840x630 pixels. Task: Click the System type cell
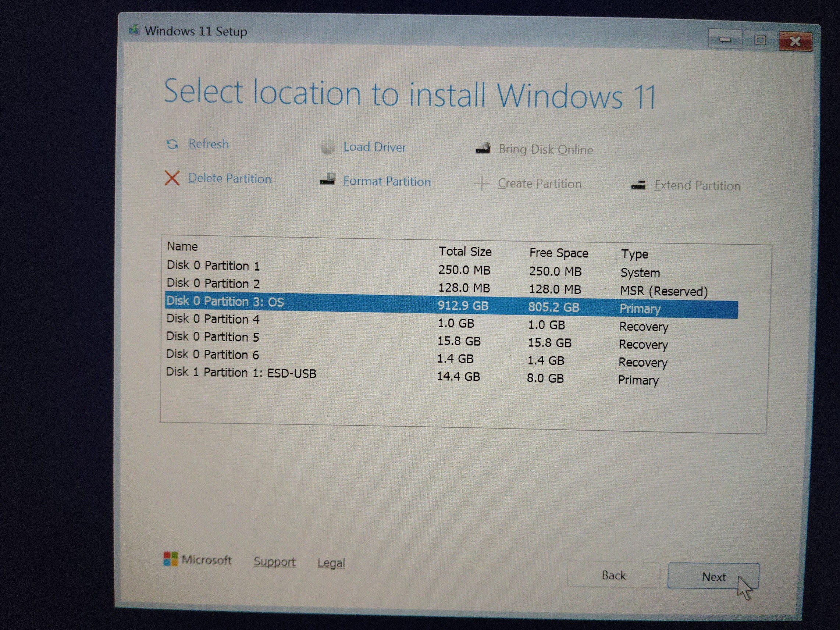click(640, 273)
